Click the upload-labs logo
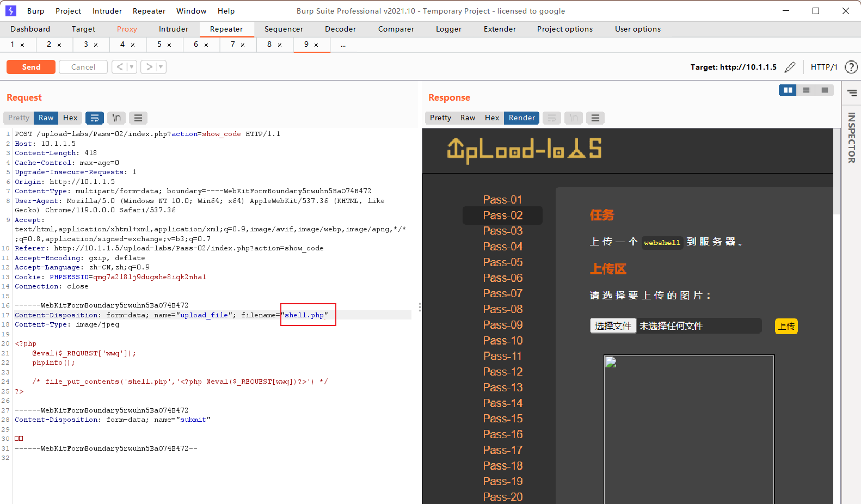Viewport: 861px width, 504px height. 524,150
